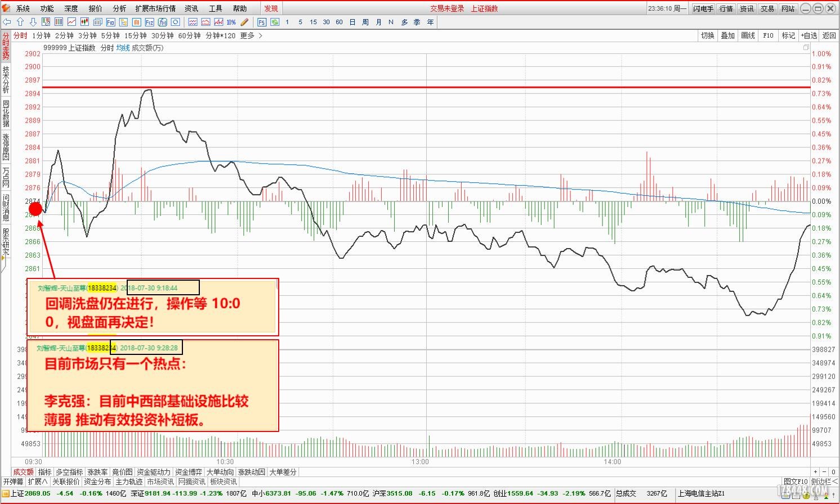Open the f(x) formula icon
This screenshot has width=840, height=504.
[162, 22]
